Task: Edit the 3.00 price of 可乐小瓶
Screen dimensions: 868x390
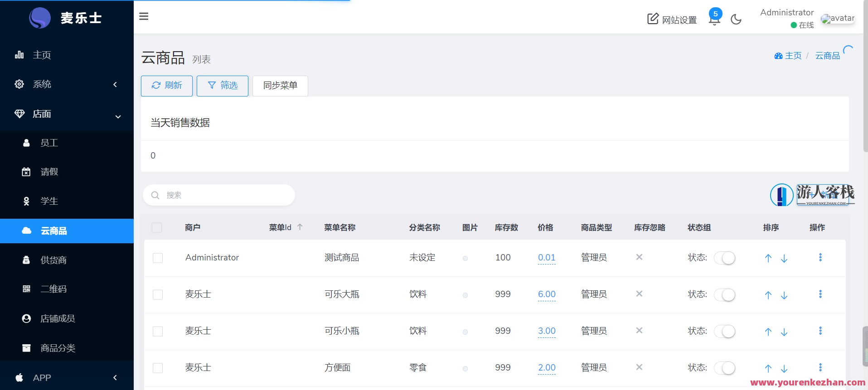Action: (547, 331)
